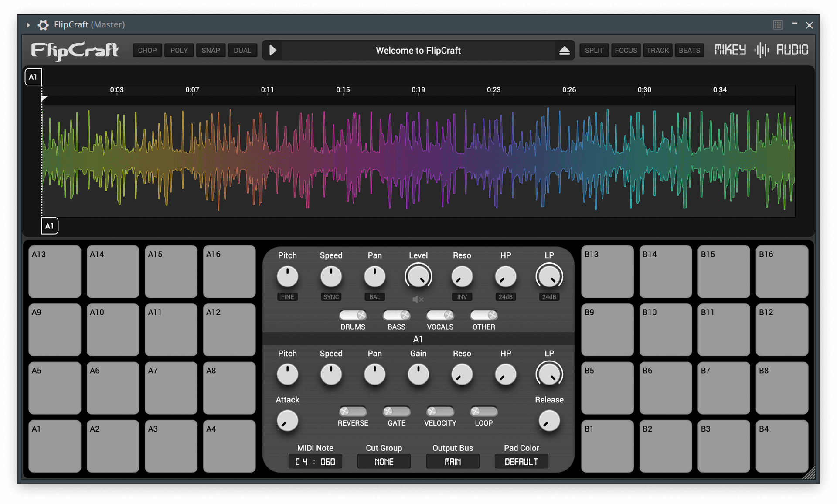The image size is (837, 504).
Task: Click the mute speaker icon under Level
Action: [x=418, y=300]
